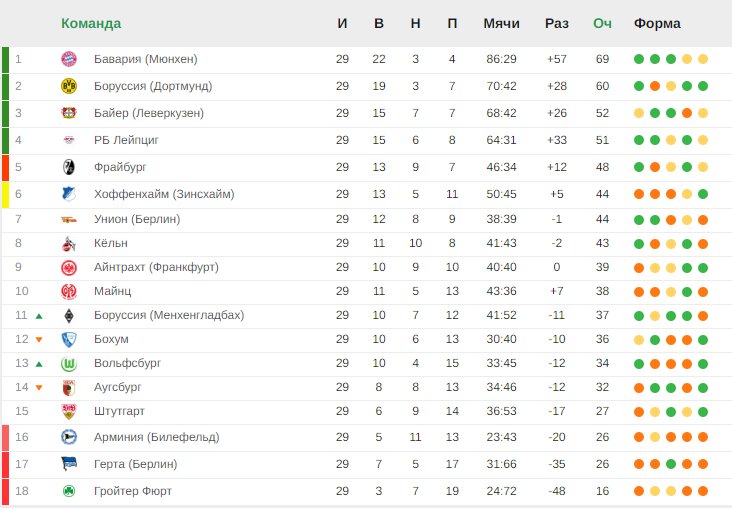Click the last orange form dot for Майнц

(703, 292)
